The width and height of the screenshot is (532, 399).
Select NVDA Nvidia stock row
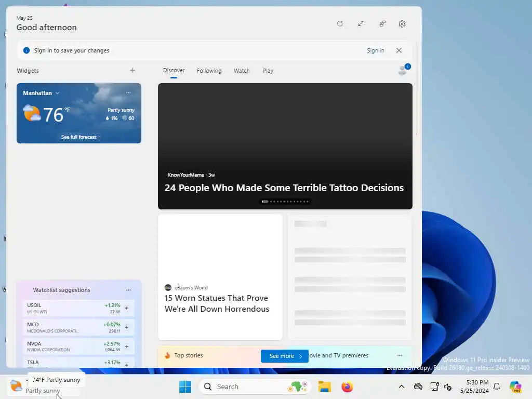tap(78, 347)
